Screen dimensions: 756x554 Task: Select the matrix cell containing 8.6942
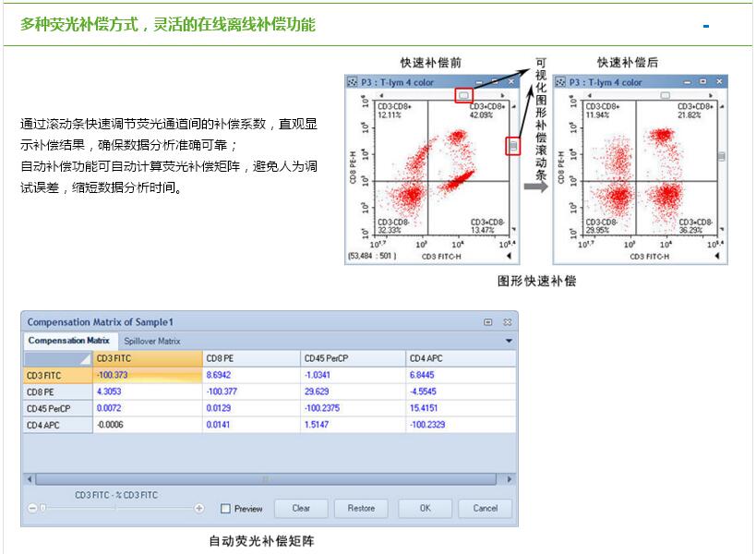[251, 375]
